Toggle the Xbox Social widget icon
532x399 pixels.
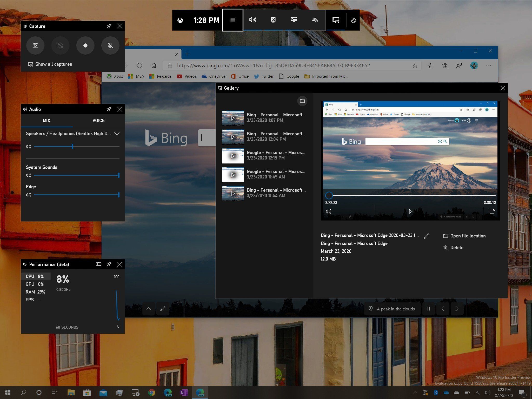click(315, 20)
